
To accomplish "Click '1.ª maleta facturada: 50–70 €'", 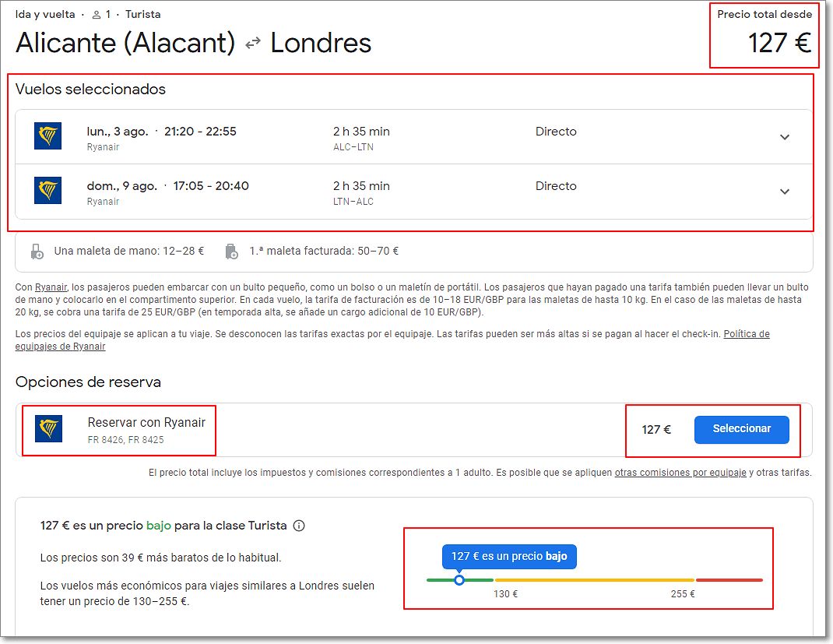I will [x=324, y=251].
